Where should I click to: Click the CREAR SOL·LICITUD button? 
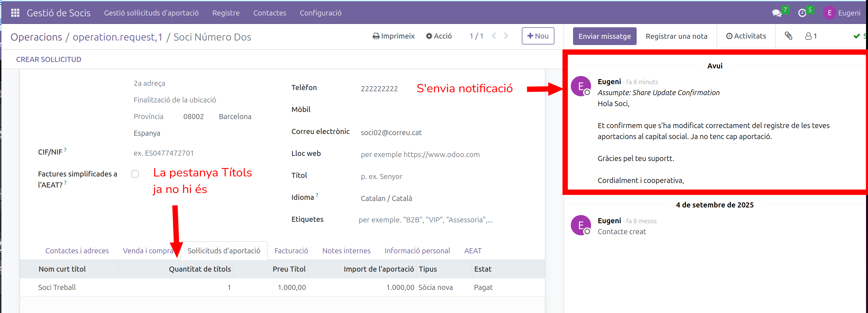[x=48, y=59]
